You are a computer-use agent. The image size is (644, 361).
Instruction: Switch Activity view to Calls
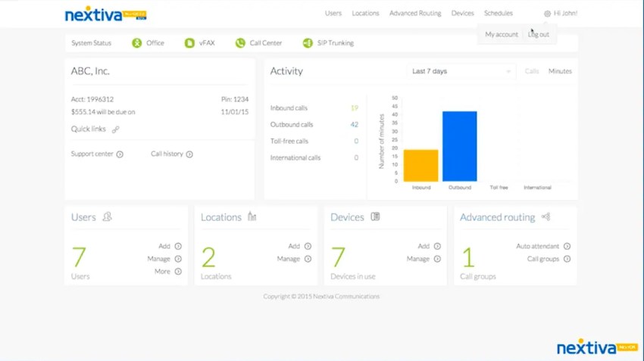tap(531, 71)
